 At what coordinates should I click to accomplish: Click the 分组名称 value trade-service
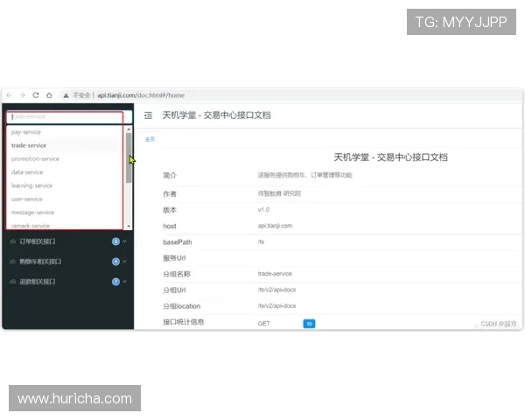275,274
